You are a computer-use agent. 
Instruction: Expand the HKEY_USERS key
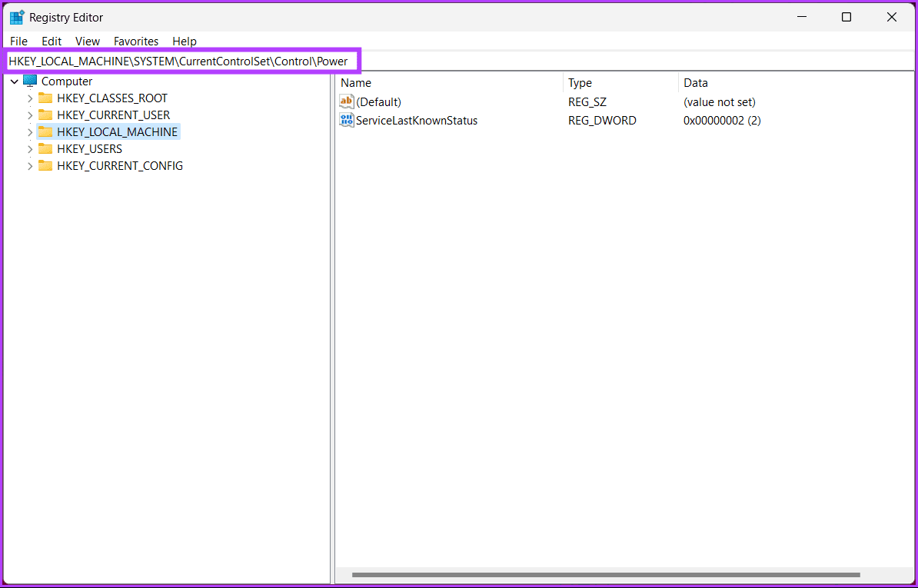tap(30, 149)
